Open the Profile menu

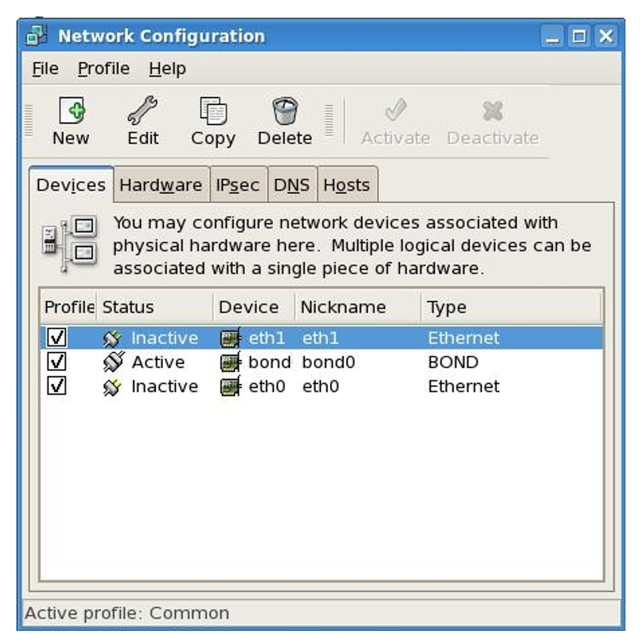pyautogui.click(x=103, y=69)
